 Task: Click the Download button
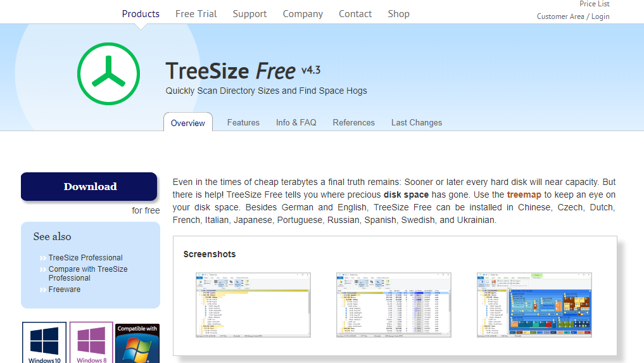pyautogui.click(x=89, y=187)
